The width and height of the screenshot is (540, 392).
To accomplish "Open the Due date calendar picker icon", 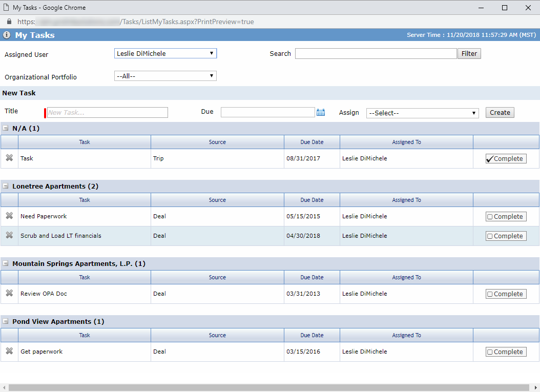I will coord(321,112).
